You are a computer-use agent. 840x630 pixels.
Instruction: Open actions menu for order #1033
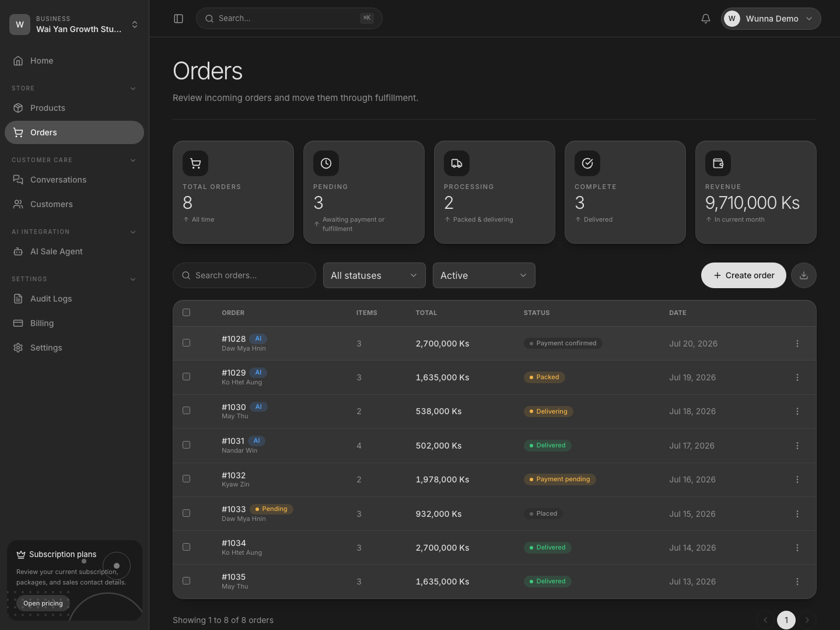click(x=797, y=514)
